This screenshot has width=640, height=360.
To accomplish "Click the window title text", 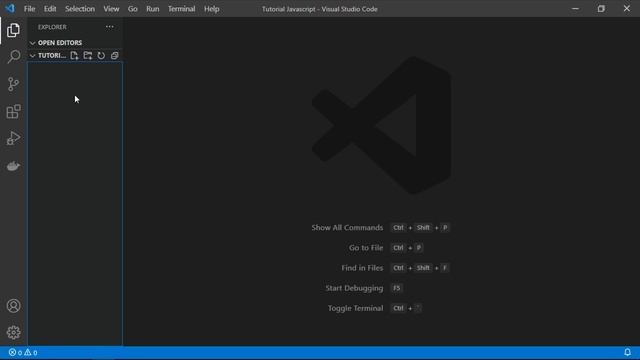I will point(320,9).
